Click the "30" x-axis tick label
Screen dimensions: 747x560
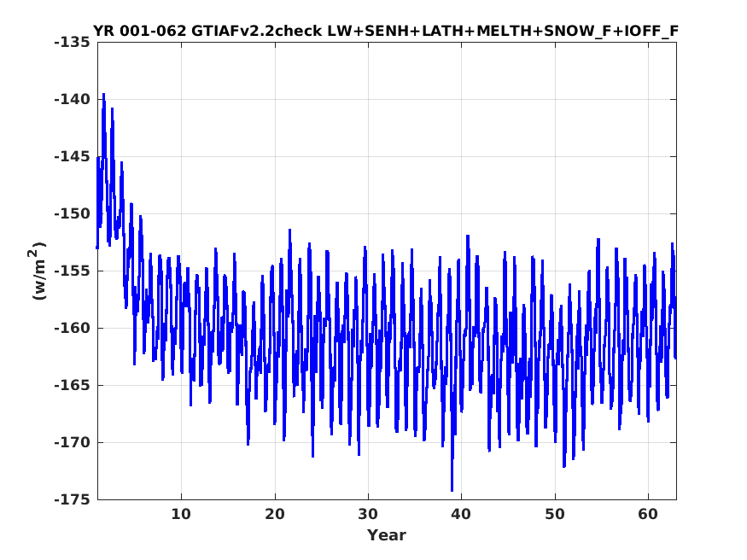click(x=368, y=514)
